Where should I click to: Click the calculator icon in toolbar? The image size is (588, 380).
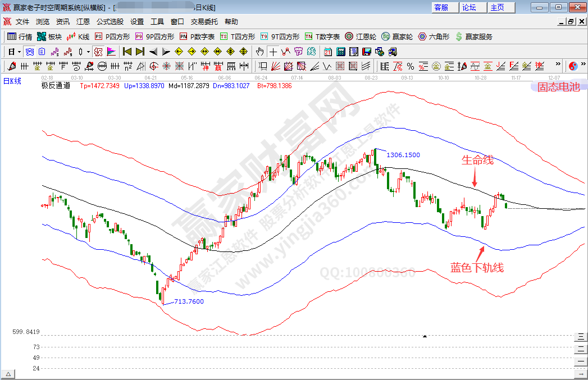pyautogui.click(x=340, y=52)
